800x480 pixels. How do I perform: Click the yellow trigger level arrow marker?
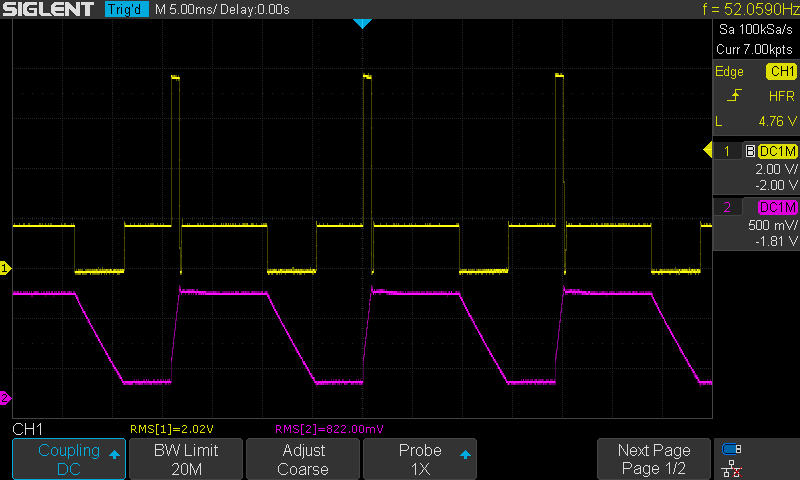[x=708, y=150]
